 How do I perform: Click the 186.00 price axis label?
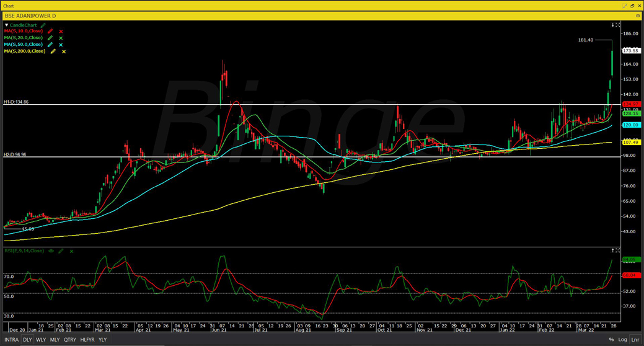point(630,33)
